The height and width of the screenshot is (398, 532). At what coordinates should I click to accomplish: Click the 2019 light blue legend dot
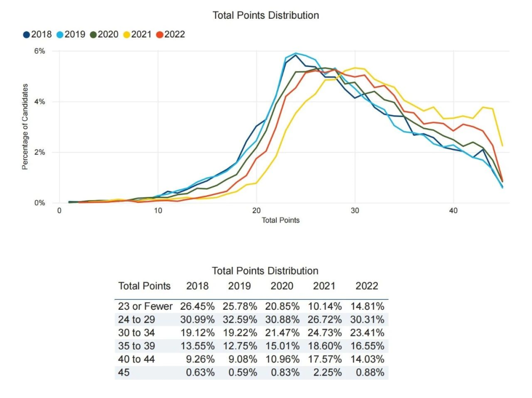point(60,35)
